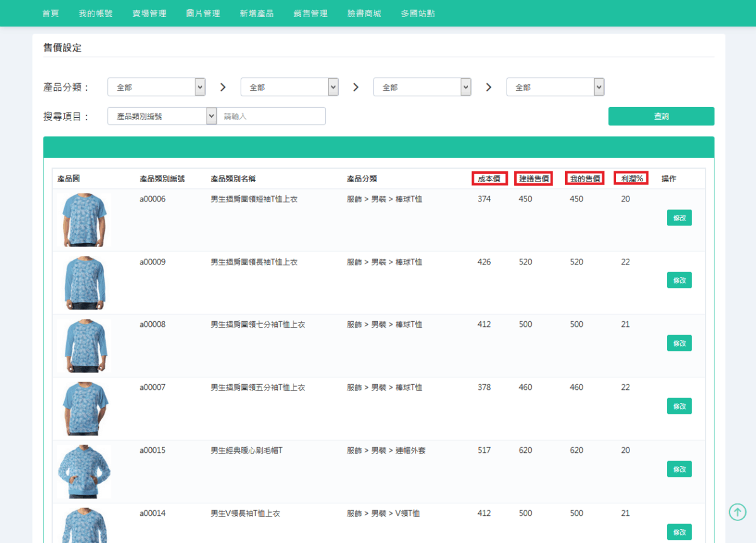
Task: Click the 查詢 search button
Action: tap(661, 116)
